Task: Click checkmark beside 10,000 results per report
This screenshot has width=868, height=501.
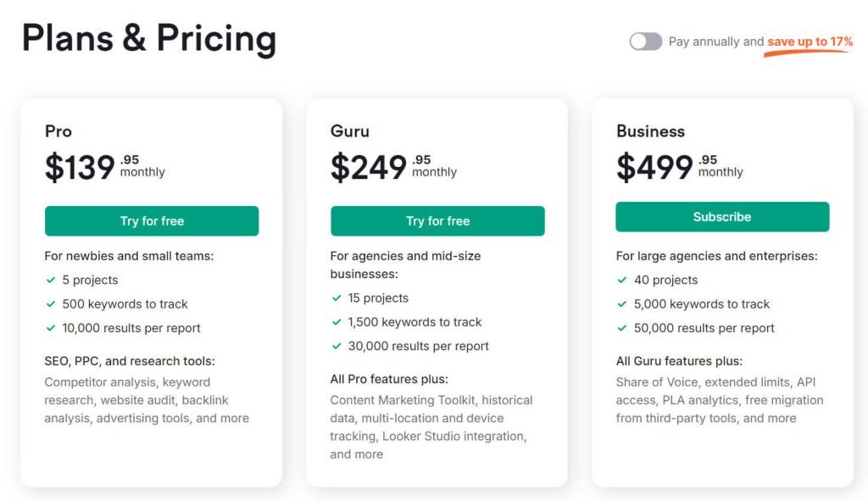Action: 51,328
